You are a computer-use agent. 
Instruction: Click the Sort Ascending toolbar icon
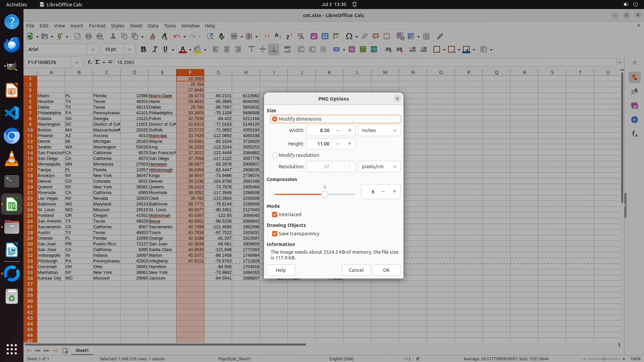point(278,36)
